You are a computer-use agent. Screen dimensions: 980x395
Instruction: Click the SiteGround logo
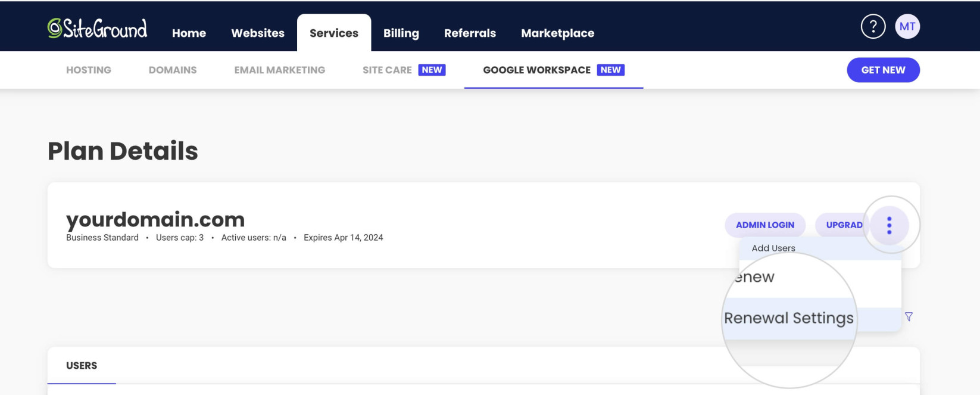point(97,28)
